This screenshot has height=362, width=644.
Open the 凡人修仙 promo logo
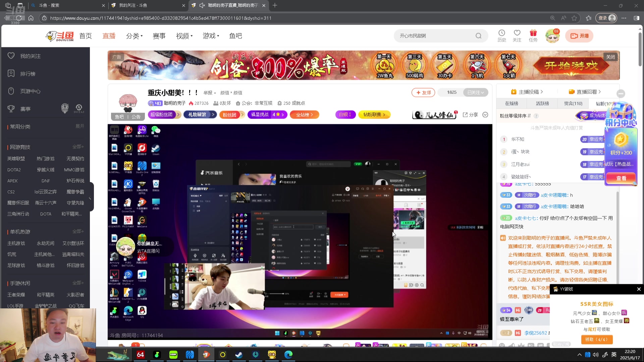click(435, 115)
